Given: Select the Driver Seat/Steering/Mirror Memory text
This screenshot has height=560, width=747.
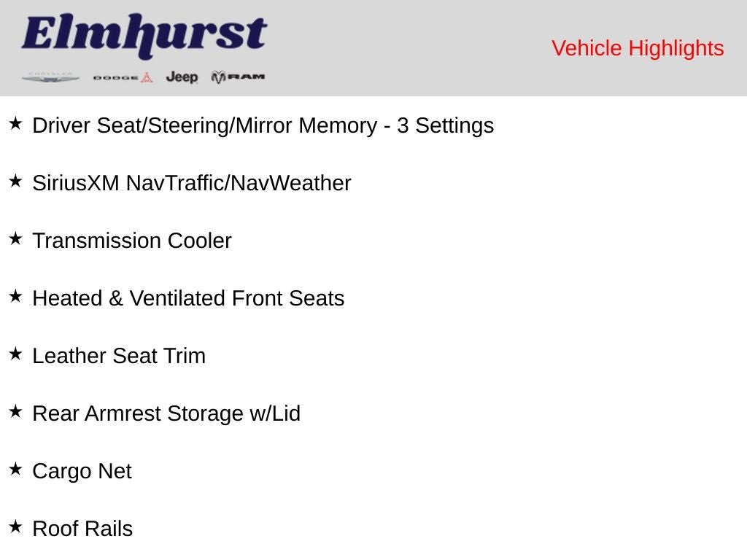Looking at the screenshot, I should tap(263, 125).
